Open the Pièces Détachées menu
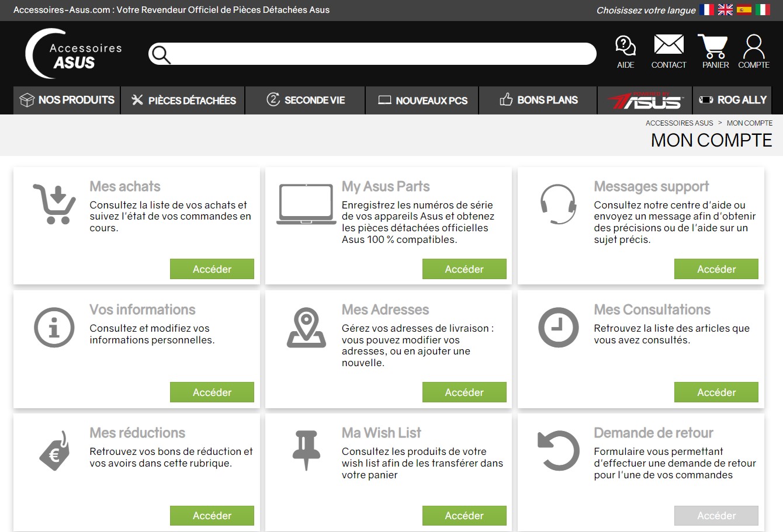This screenshot has width=783, height=532. pyautogui.click(x=183, y=100)
